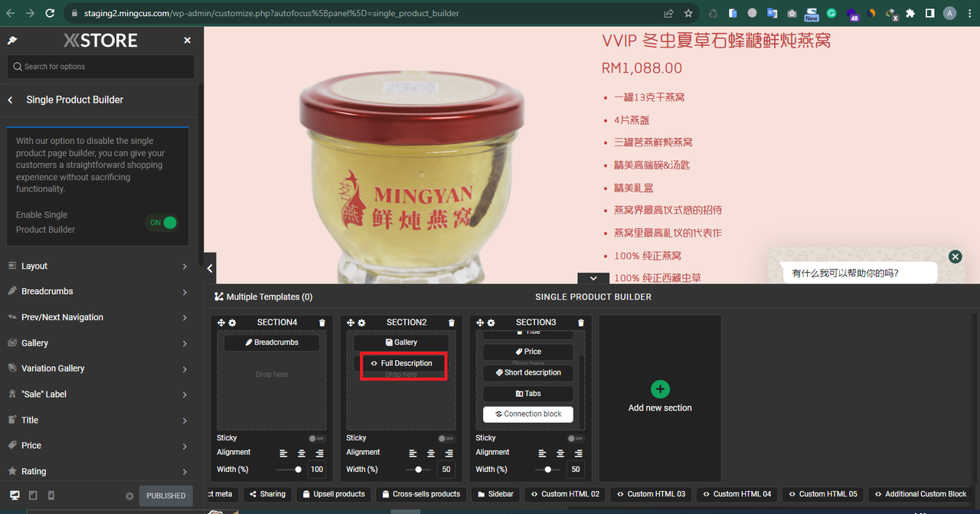This screenshot has height=514, width=980.
Task: Set SECTION2 alignment to center
Action: [x=431, y=453]
